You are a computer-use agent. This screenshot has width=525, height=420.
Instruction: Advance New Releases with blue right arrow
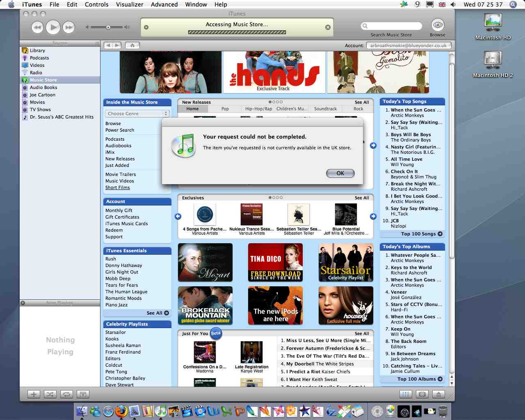point(373,146)
